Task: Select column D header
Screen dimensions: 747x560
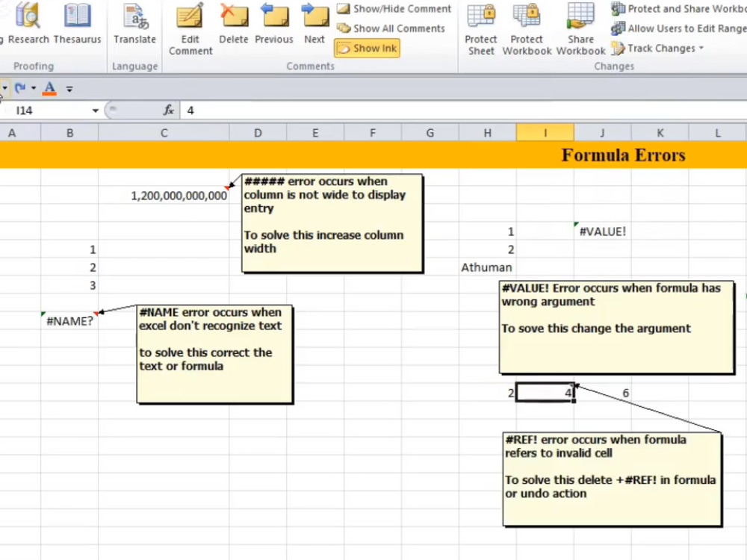Action: (x=258, y=133)
